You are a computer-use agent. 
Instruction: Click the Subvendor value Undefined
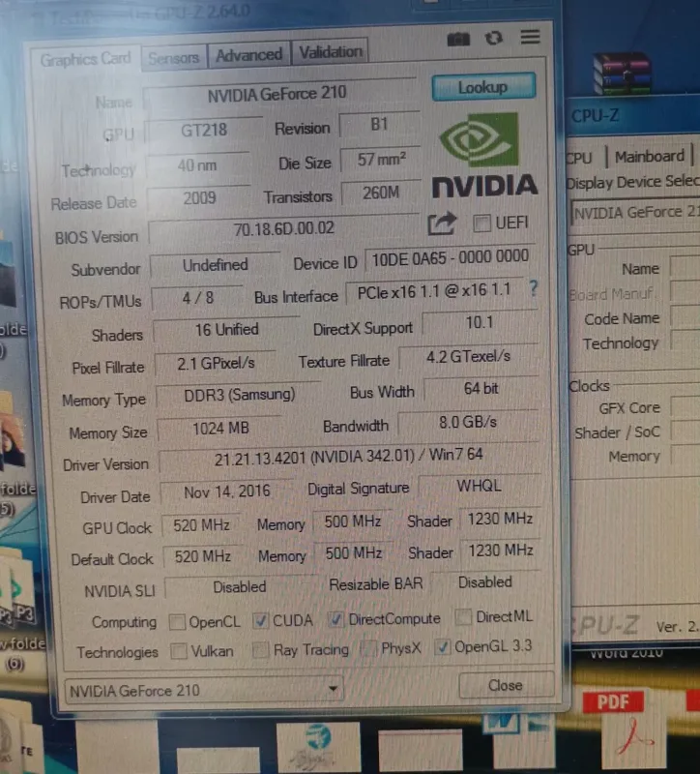pyautogui.click(x=215, y=265)
